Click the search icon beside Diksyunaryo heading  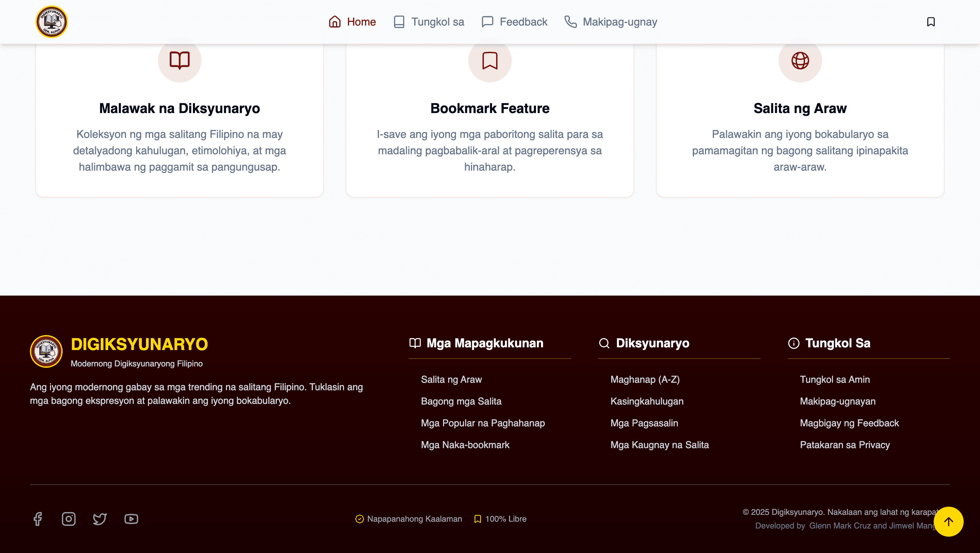pos(604,343)
